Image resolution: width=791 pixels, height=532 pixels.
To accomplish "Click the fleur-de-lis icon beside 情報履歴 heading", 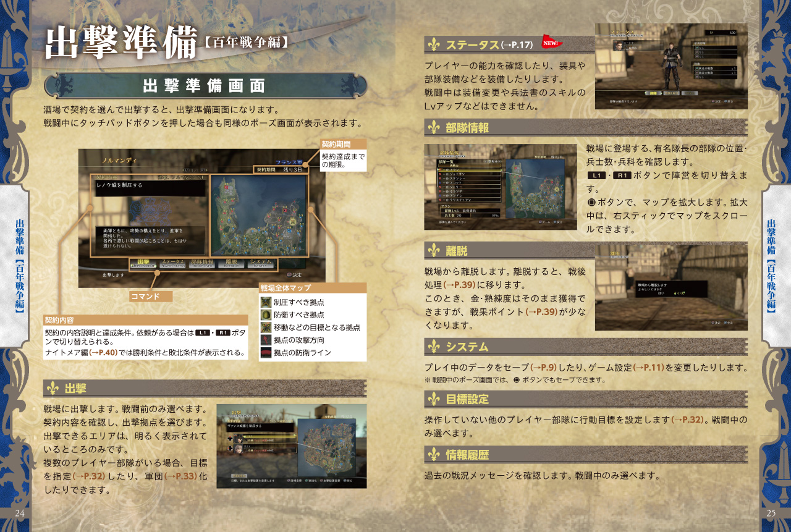I will pos(435,455).
